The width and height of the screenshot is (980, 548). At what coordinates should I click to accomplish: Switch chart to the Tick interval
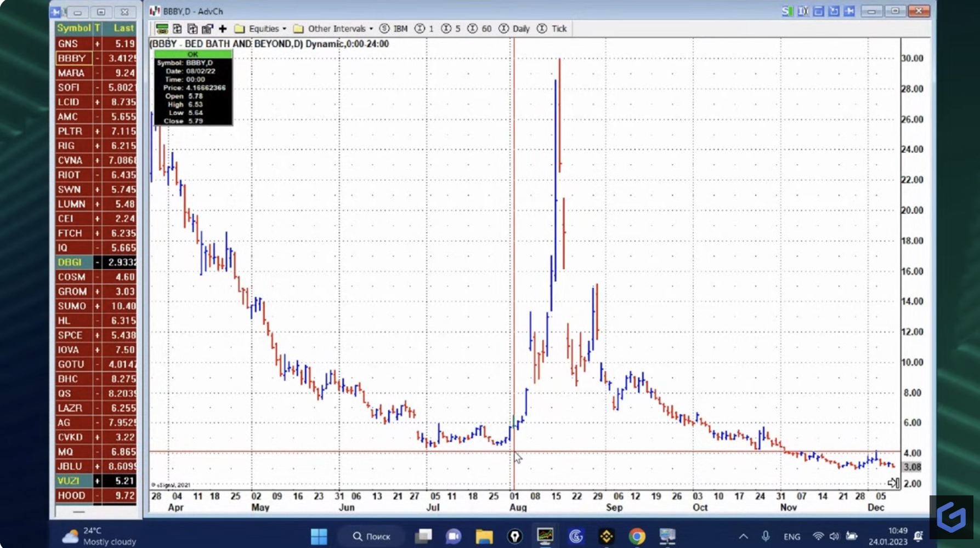552,28
